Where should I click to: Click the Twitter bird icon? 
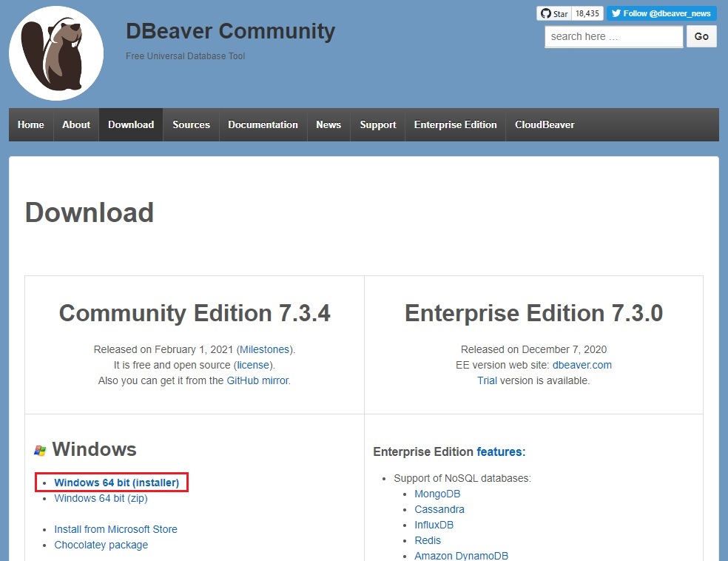pos(616,13)
